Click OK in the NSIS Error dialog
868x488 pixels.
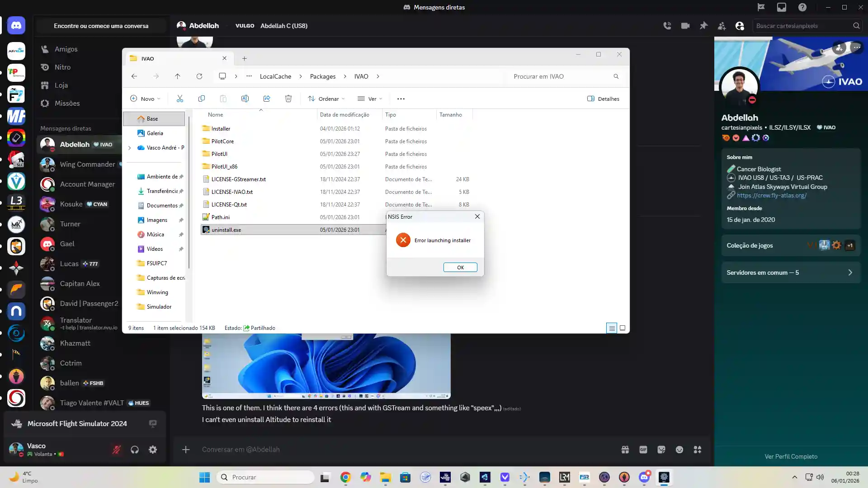pos(460,267)
